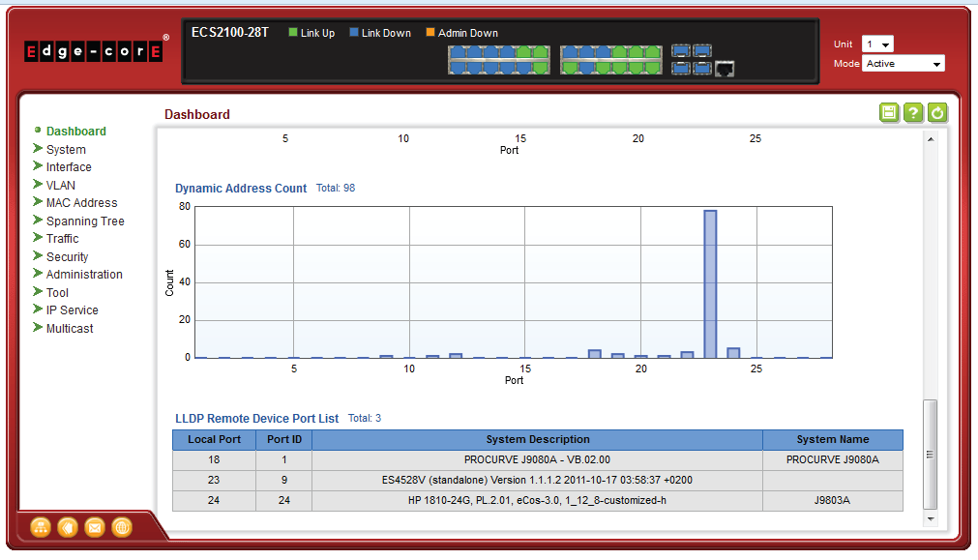Screen dimensions: 978x560
Task: Click the System Description column header
Action: pos(537,440)
